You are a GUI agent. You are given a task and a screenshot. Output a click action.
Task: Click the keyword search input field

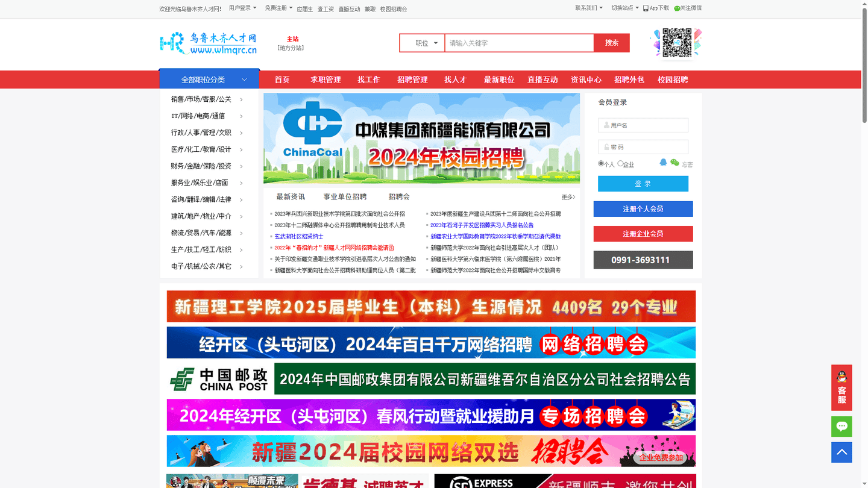pyautogui.click(x=519, y=43)
